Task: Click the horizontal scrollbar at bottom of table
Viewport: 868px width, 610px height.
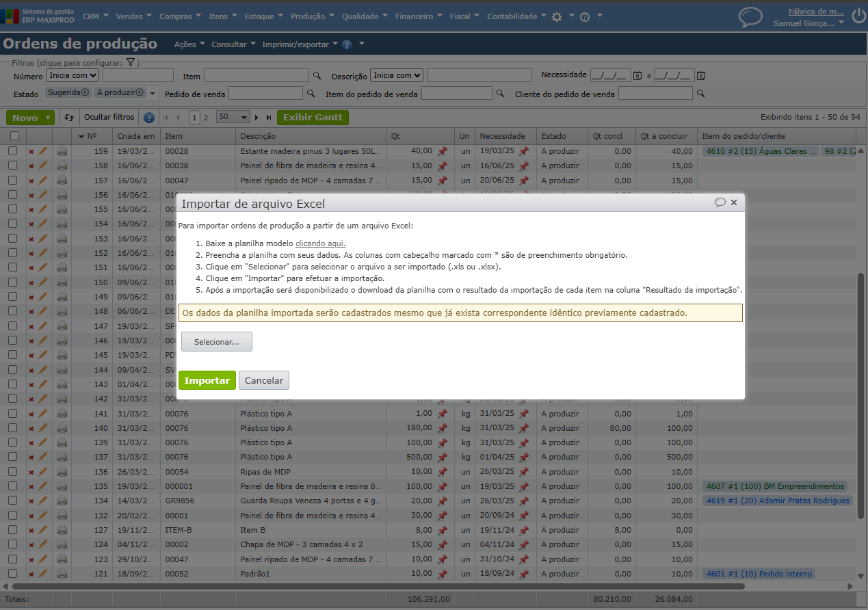Action: click(378, 586)
